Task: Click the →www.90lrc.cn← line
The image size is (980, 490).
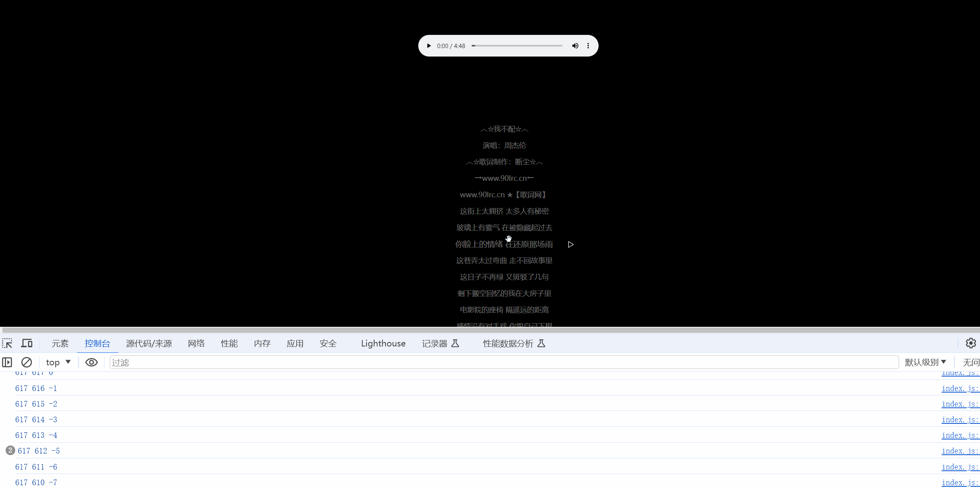Action: pyautogui.click(x=504, y=178)
